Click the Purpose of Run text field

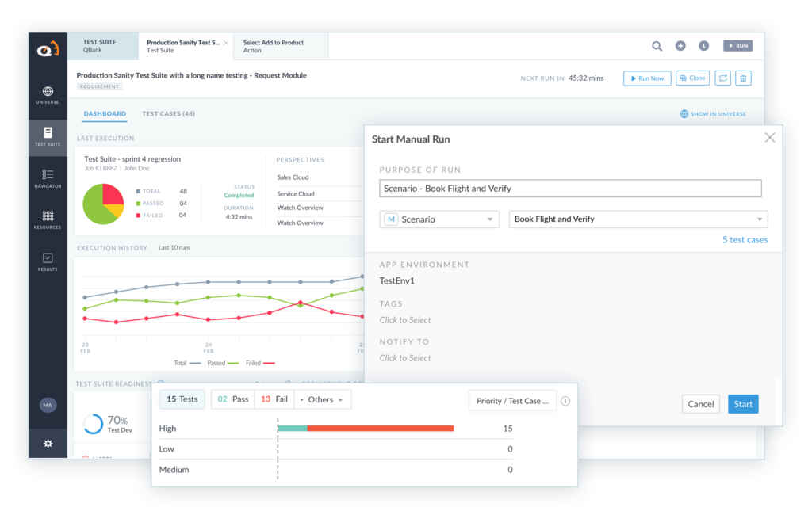571,189
